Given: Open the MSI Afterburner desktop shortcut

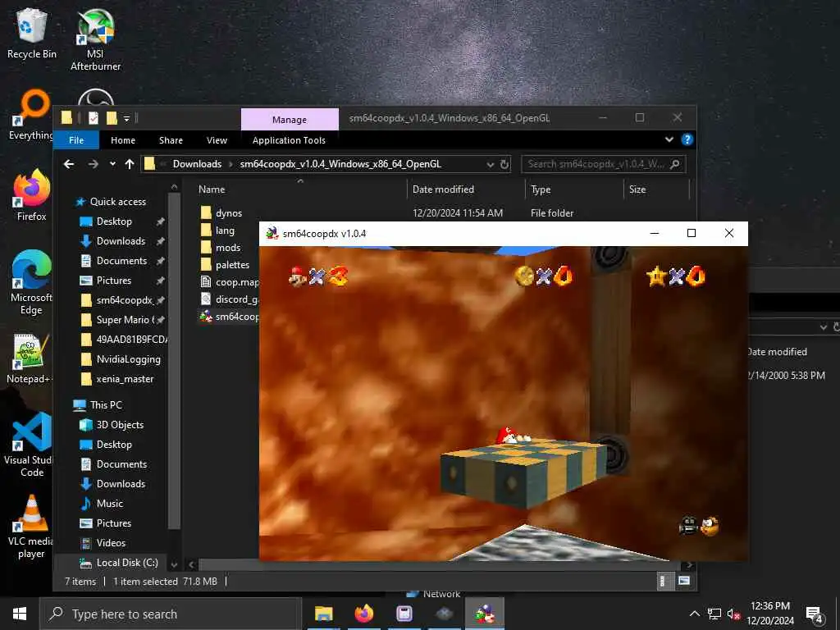Looking at the screenshot, I should pos(95,39).
